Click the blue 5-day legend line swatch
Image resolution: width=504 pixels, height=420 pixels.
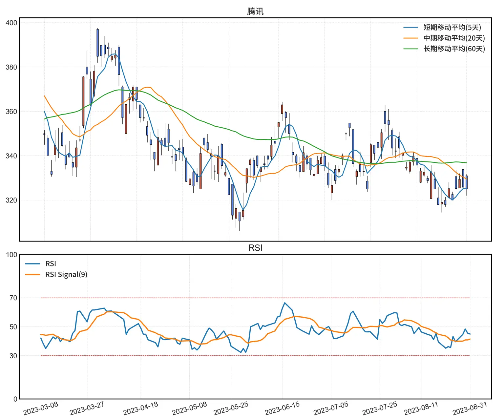click(x=410, y=28)
